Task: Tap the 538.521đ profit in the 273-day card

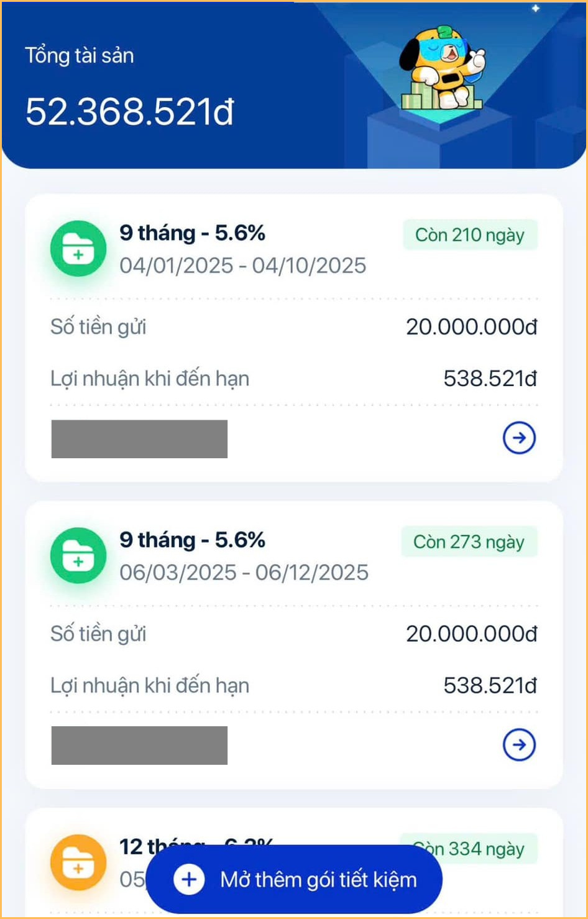Action: (x=490, y=686)
